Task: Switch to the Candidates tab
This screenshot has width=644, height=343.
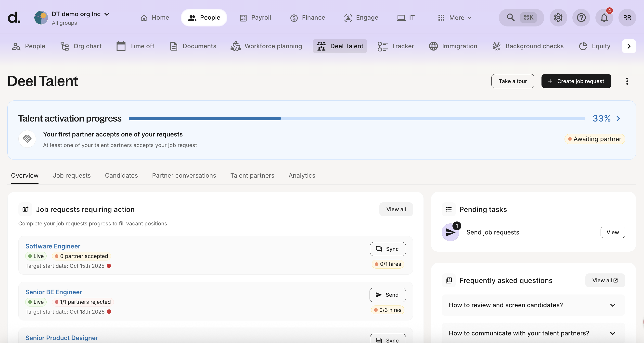Action: 121,175
